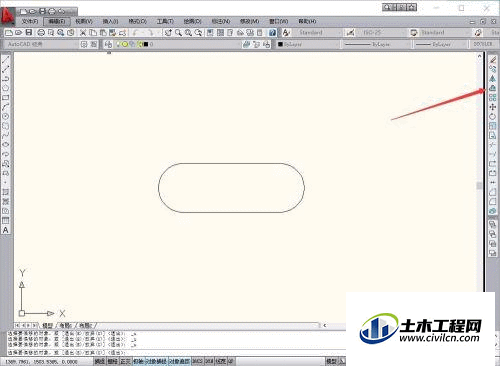Select the Polyline tool
This screenshot has width=500, height=366.
click(x=6, y=79)
